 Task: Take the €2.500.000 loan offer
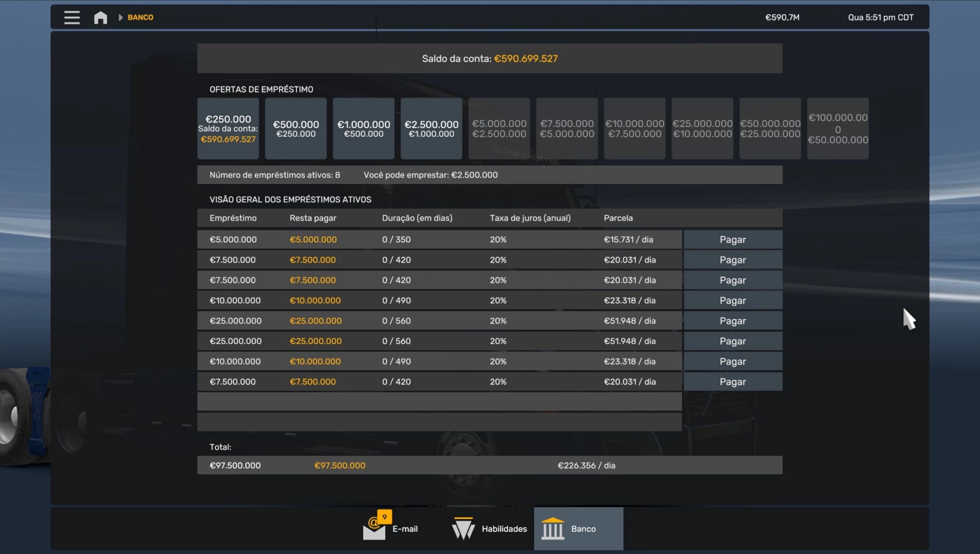coord(431,129)
